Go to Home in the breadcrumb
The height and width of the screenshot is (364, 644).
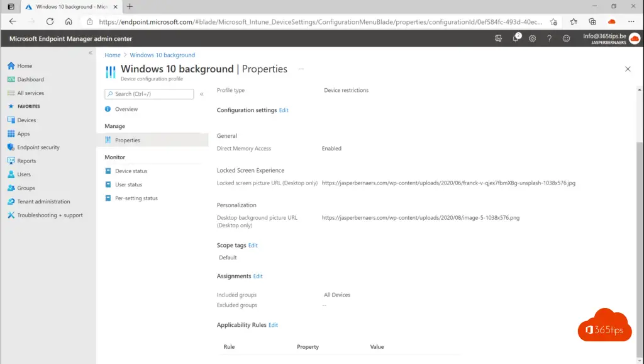(x=113, y=55)
